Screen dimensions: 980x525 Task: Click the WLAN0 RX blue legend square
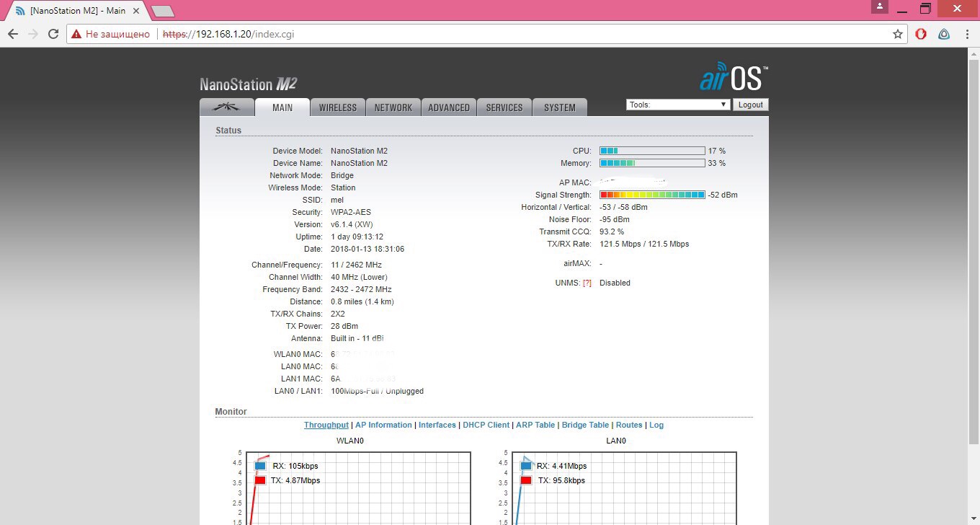tap(260, 466)
